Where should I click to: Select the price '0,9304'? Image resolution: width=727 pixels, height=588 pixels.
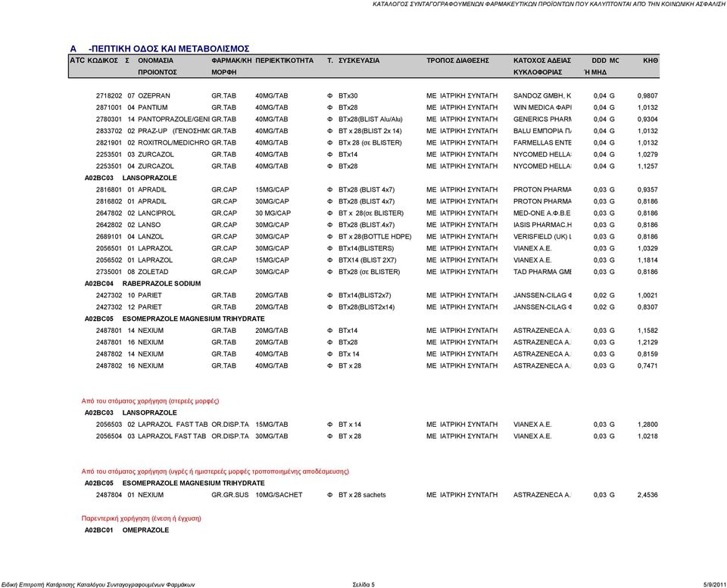(647, 119)
